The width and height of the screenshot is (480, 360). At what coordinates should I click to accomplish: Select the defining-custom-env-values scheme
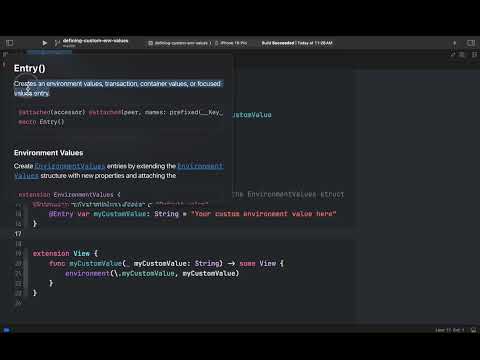[x=180, y=43]
